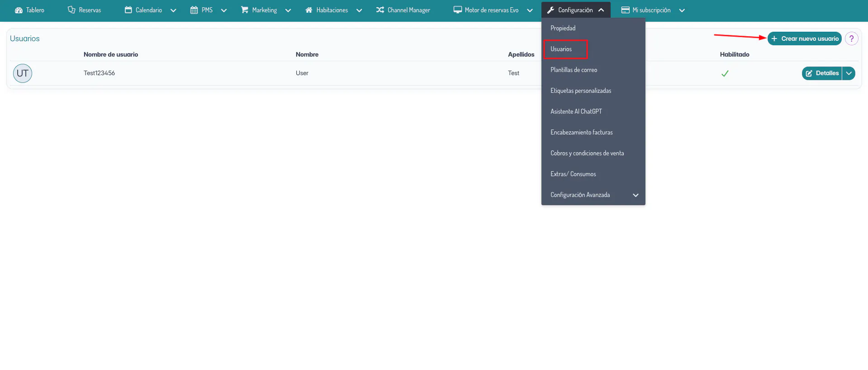Screen dimensions: 868x370
Task: Collapse the Configuración menu arrow
Action: 601,10
